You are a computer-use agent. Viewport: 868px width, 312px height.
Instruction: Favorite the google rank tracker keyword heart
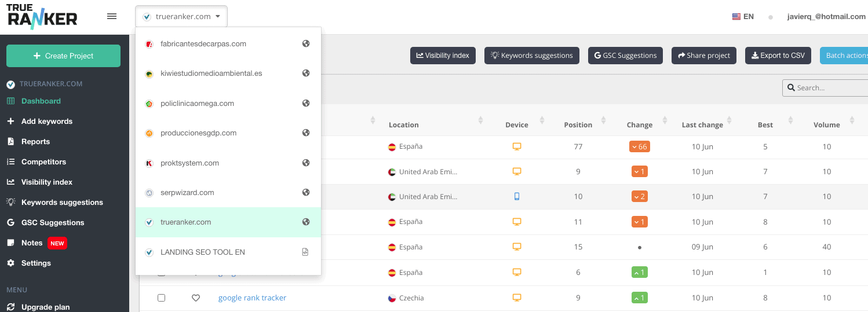pyautogui.click(x=196, y=298)
